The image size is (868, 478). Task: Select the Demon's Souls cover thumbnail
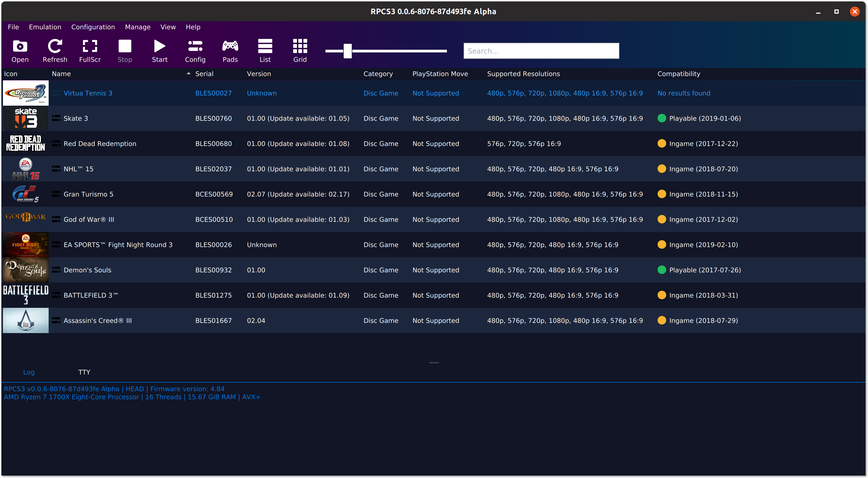26,270
